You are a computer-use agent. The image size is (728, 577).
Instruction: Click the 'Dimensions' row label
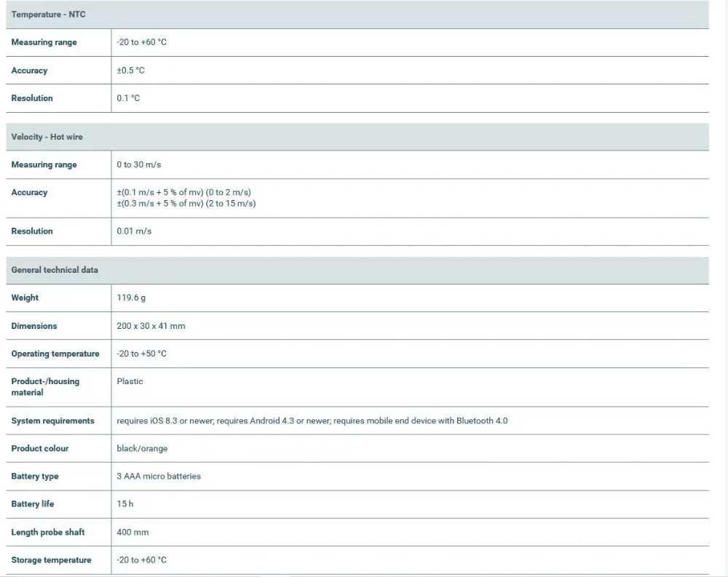pos(34,326)
